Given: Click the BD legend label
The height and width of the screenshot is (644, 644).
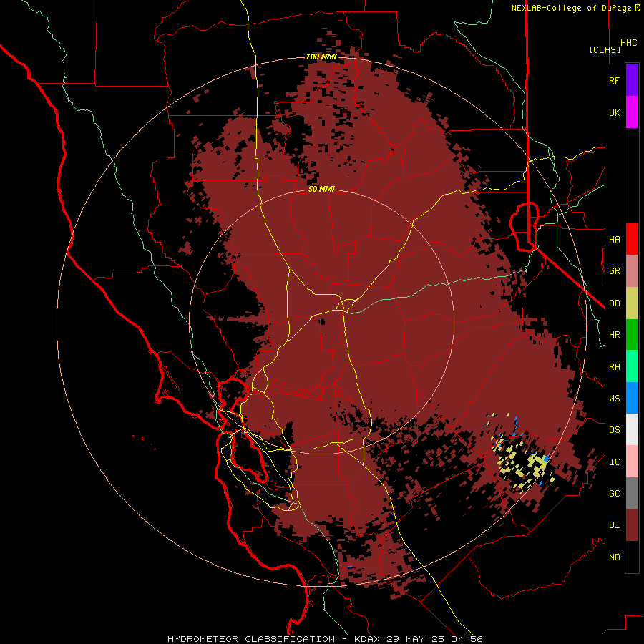Looking at the screenshot, I should pos(614,303).
